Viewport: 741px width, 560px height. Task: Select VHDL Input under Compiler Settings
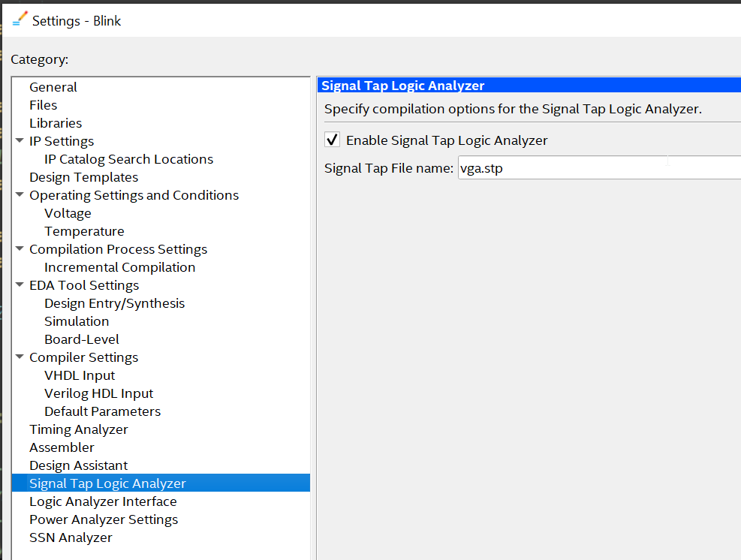click(x=80, y=375)
